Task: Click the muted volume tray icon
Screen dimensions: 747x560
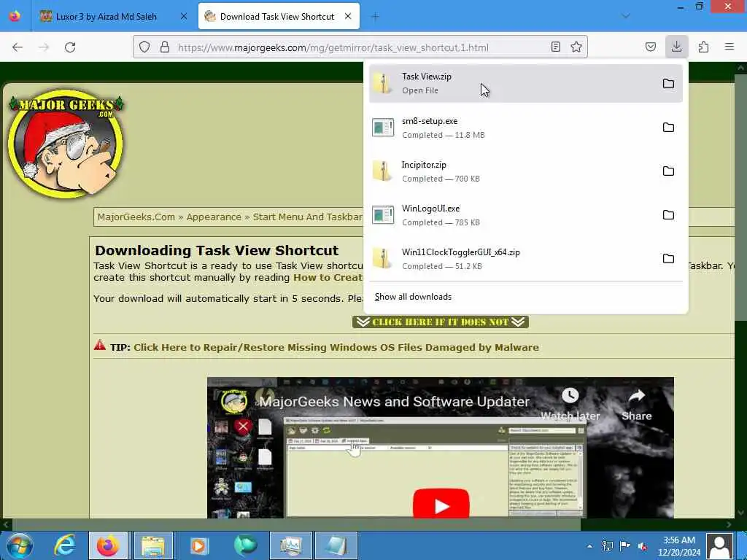Action: coord(643,546)
